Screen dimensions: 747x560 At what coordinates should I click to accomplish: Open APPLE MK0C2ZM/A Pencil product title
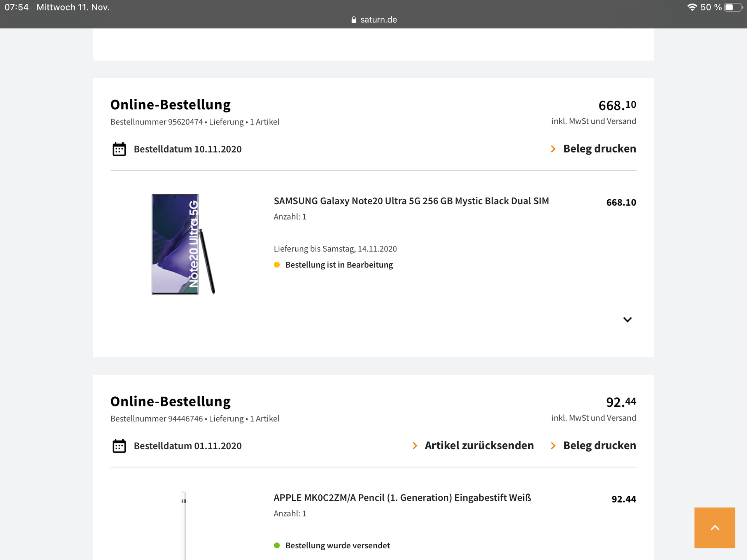tap(402, 498)
